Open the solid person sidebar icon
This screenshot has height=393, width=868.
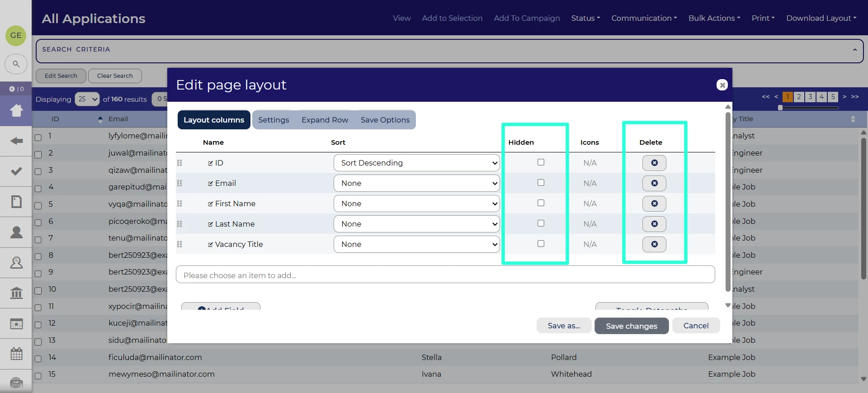coord(16,232)
